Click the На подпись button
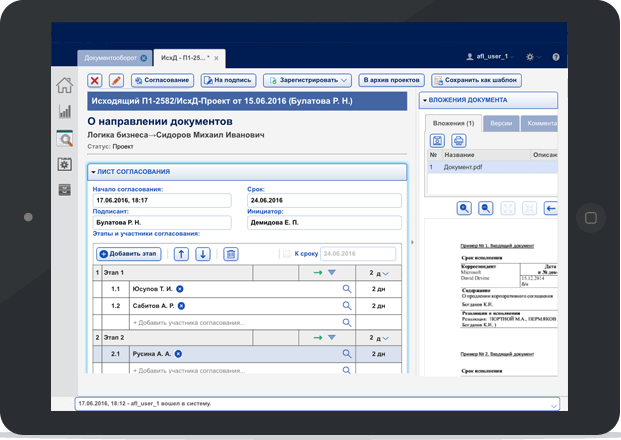 [229, 80]
